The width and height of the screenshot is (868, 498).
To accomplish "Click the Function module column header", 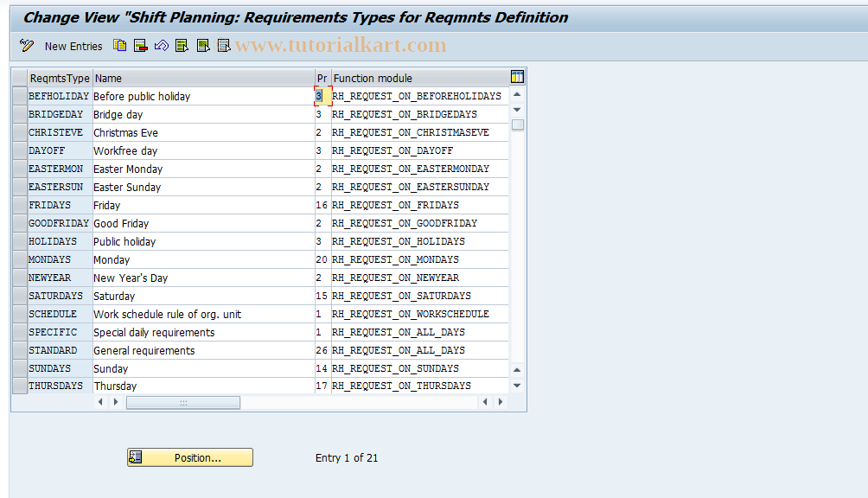I will coord(419,78).
